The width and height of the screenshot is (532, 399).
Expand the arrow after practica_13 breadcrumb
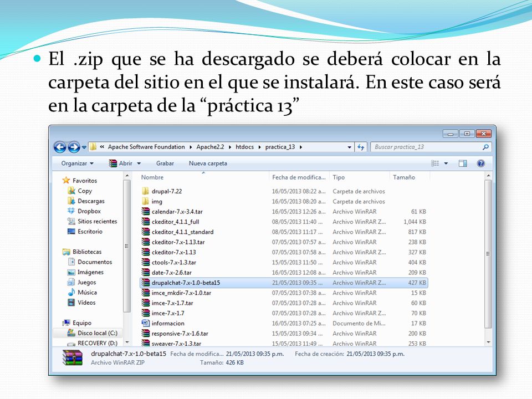point(300,147)
